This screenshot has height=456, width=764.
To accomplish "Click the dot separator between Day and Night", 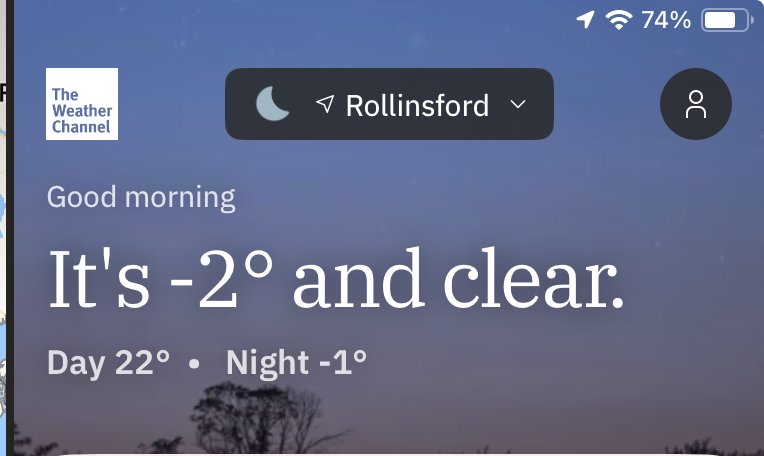I will [x=194, y=363].
